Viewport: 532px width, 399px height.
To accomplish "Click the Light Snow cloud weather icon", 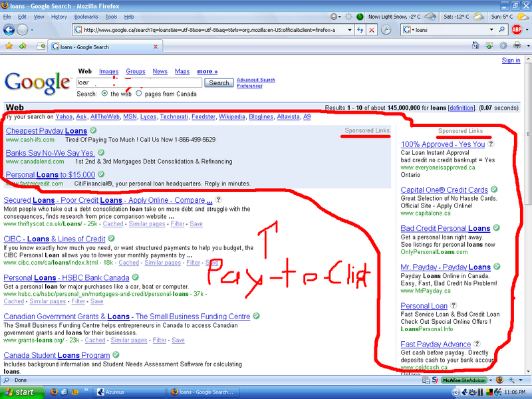I will pyautogui.click(x=430, y=16).
